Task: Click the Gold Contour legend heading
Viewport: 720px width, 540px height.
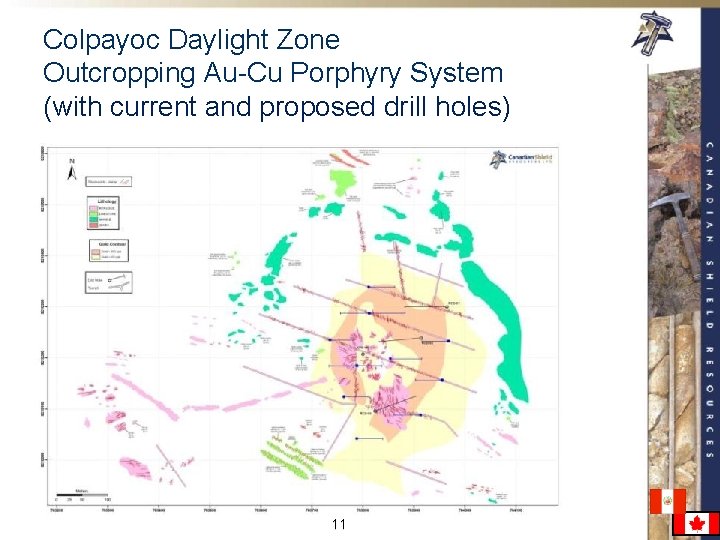Action: [112, 244]
